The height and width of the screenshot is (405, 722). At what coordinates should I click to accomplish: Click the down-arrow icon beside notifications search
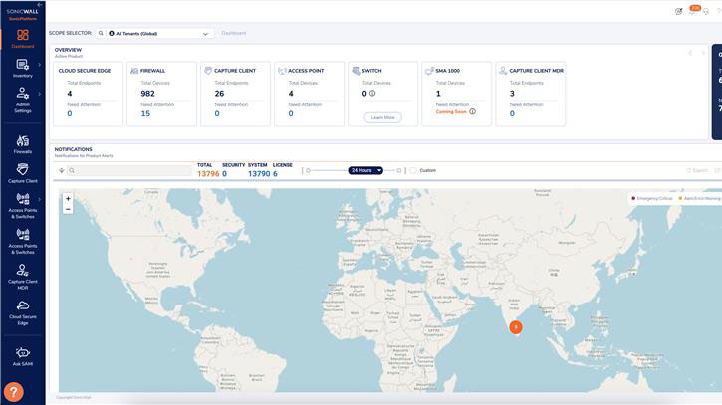[x=62, y=170]
